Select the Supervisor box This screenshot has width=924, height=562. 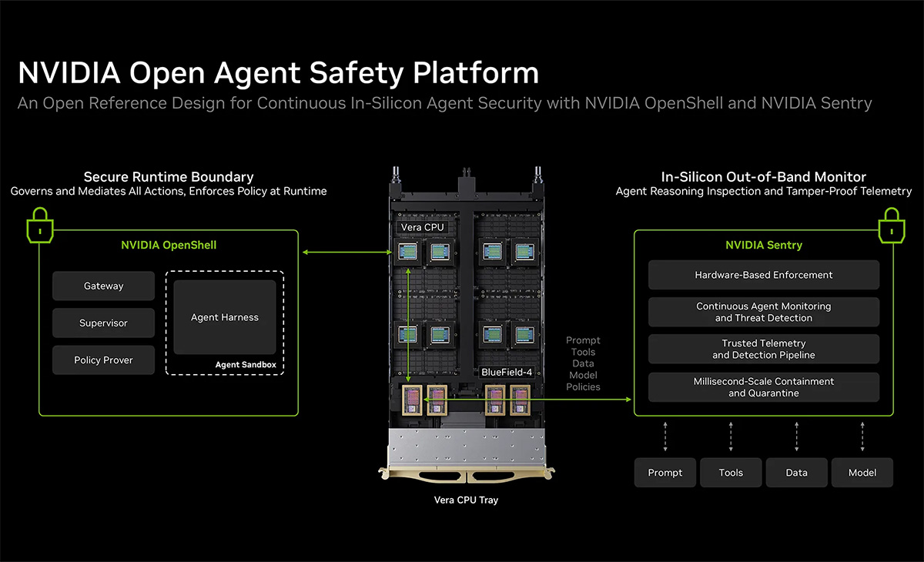coord(103,323)
